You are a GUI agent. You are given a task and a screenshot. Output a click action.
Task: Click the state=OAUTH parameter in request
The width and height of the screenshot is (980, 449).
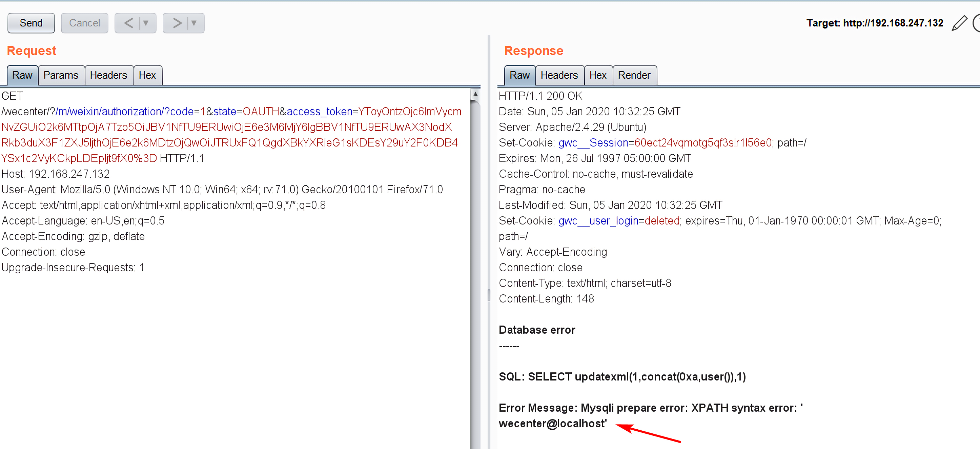click(246, 112)
